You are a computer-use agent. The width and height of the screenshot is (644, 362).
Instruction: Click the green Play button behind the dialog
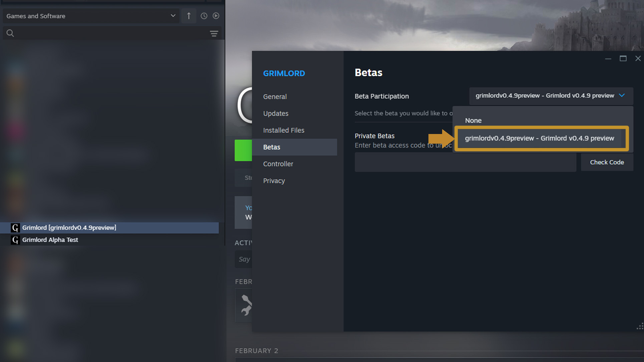(x=243, y=150)
